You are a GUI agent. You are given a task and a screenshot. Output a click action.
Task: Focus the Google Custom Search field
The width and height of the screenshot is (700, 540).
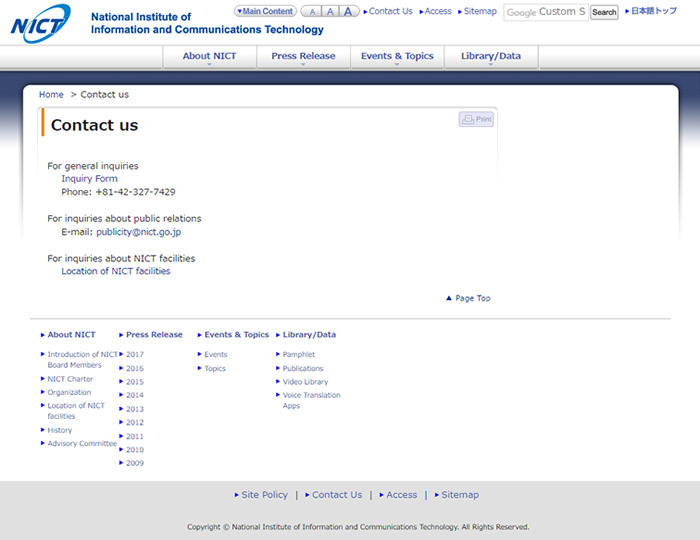(546, 12)
